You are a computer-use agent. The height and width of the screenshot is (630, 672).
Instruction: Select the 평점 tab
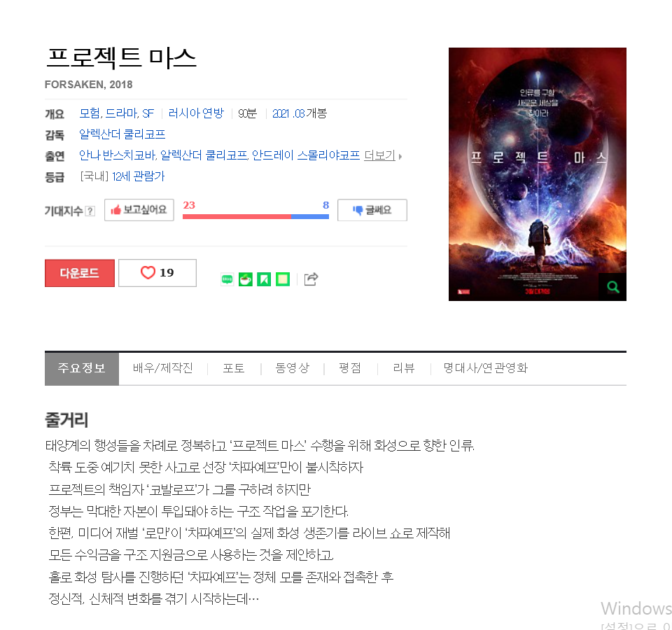350,368
